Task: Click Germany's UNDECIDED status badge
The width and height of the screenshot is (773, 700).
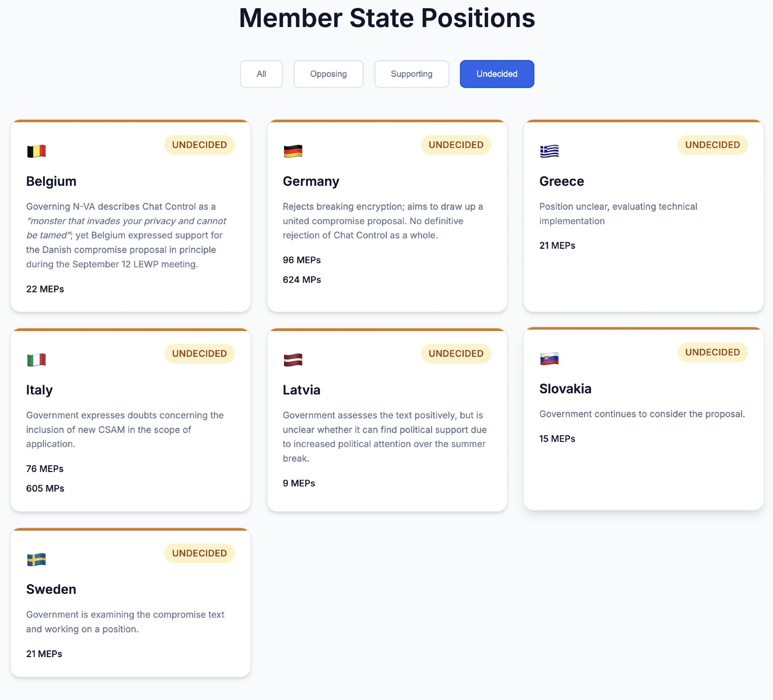Action: pyautogui.click(x=456, y=145)
